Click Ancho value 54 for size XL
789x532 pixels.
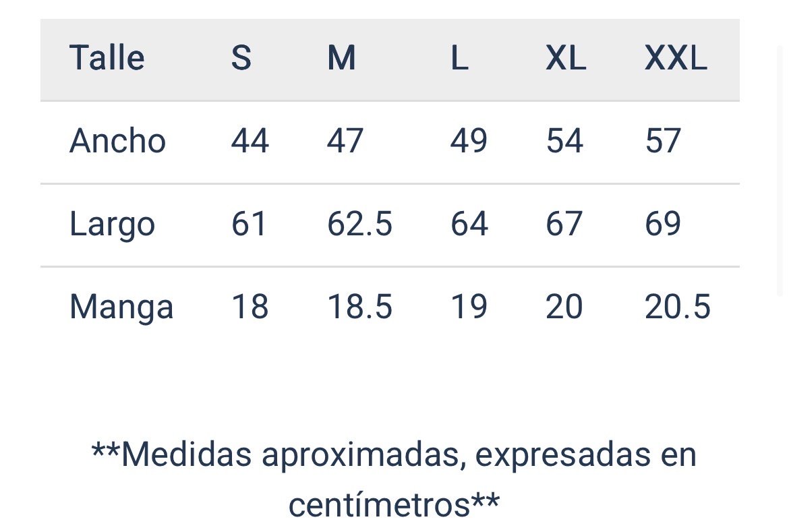coord(564,142)
